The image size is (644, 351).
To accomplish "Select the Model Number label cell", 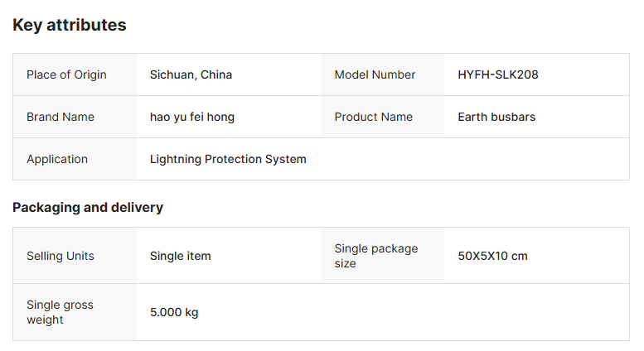I will (x=375, y=75).
